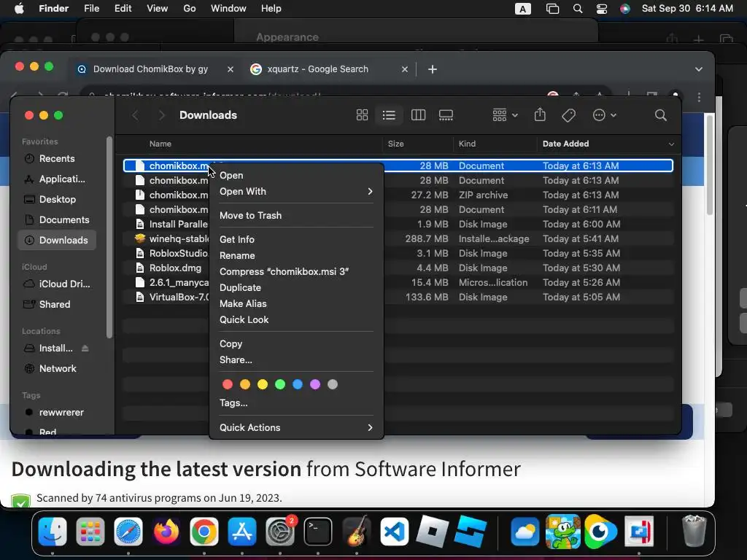
Task: Choose Duplicate from context menu
Action: 296,287
